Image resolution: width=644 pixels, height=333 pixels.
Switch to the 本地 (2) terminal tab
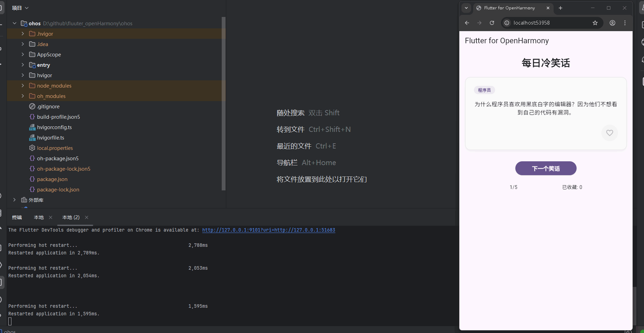coord(71,217)
